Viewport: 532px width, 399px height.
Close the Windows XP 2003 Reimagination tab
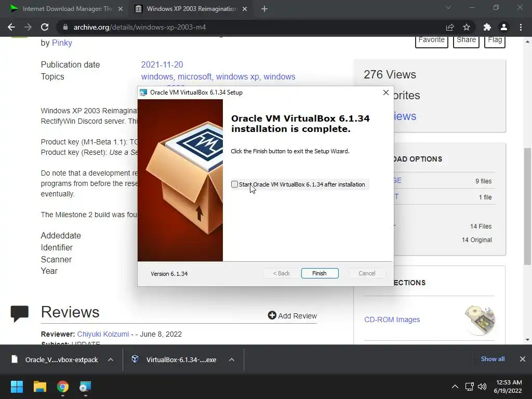(245, 9)
